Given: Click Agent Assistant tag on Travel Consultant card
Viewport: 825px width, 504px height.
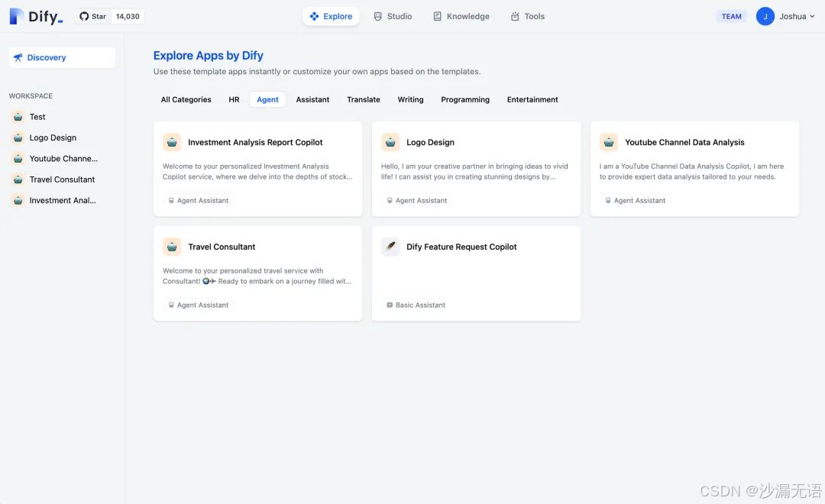Looking at the screenshot, I should [199, 305].
